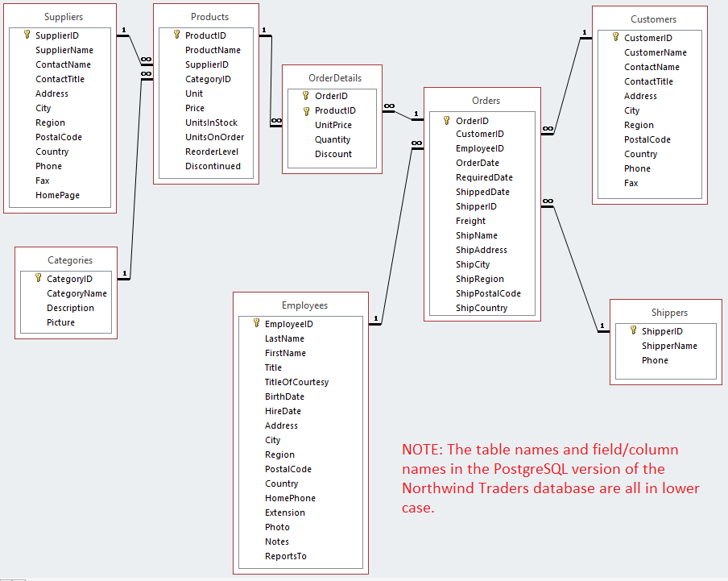Select the BirthDate field in Employees
Image resolution: width=728 pixels, height=581 pixels.
point(284,396)
